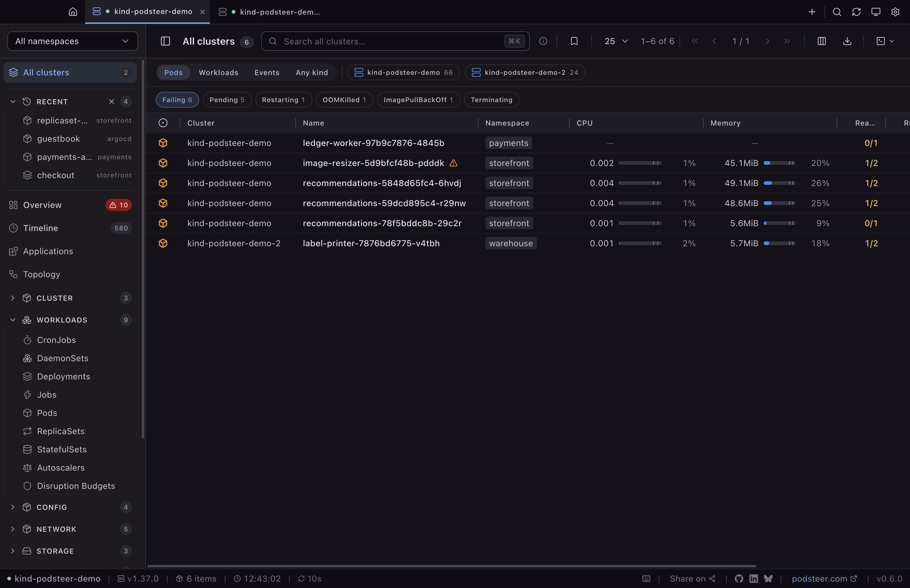This screenshot has width=910, height=588.
Task: Open the terminal icon dropdown
Action: tap(885, 41)
